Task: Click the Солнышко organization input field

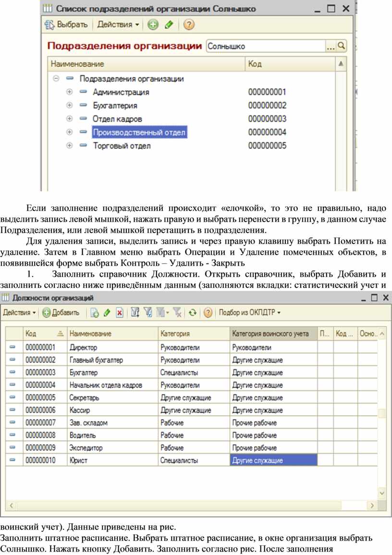Action: click(266, 46)
